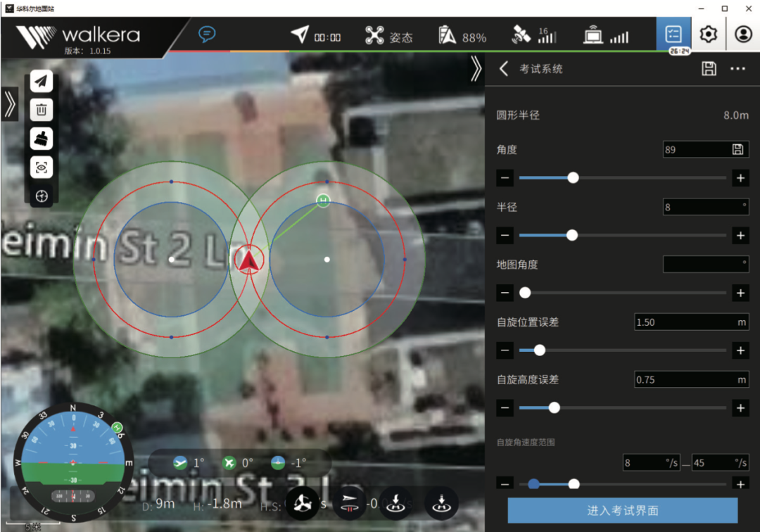Open the three-dot more options menu
This screenshot has width=760, height=532.
(737, 68)
